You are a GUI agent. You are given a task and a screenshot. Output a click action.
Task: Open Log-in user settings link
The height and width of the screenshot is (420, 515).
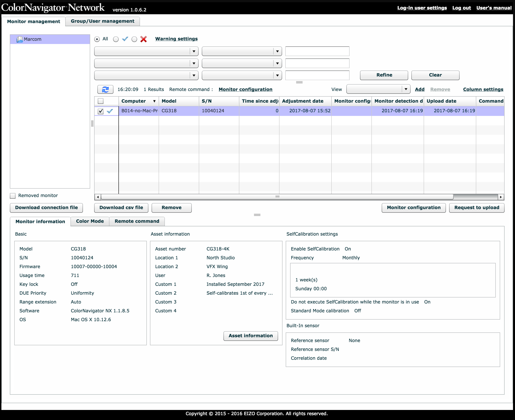tap(422, 8)
